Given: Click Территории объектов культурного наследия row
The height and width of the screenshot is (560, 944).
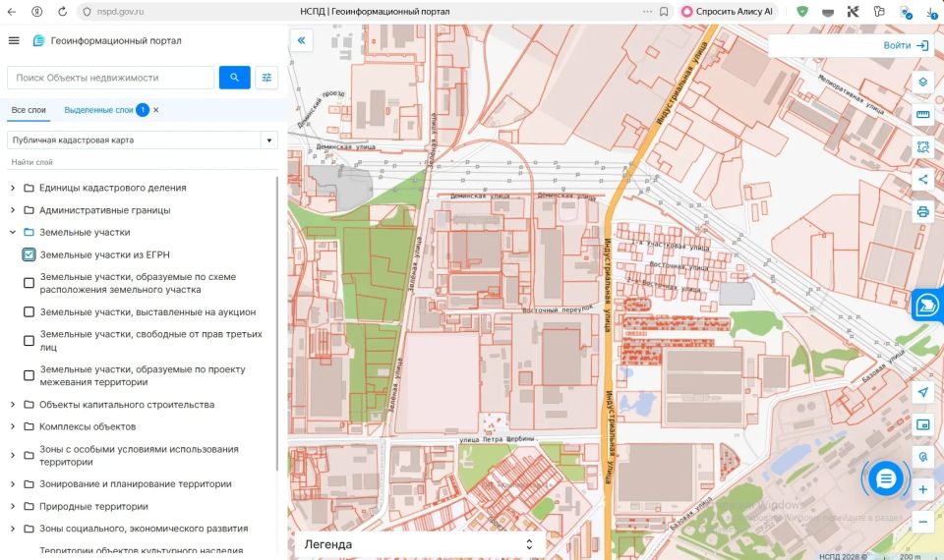Looking at the screenshot, I should (142, 550).
